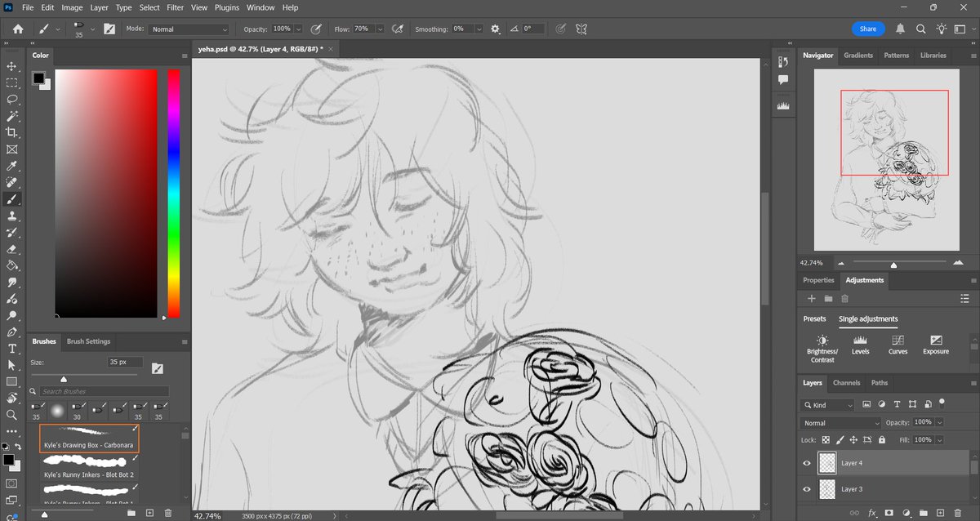Toggle lock all padlock icon
The height and width of the screenshot is (521, 980).
pyautogui.click(x=882, y=439)
